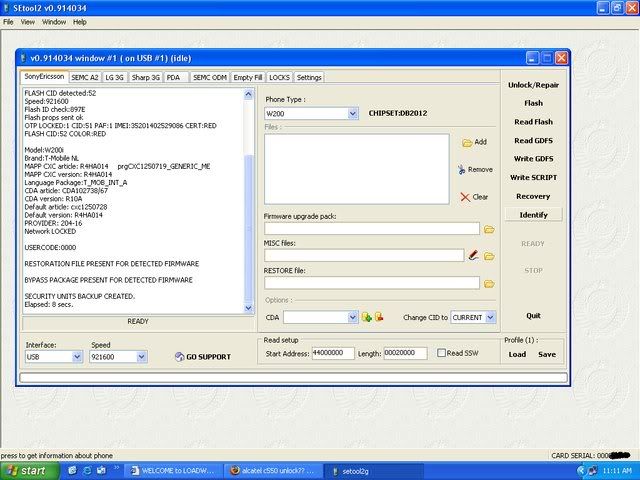This screenshot has height=480, width=640.
Task: Click the RESTORE file text field
Action: coord(372,283)
